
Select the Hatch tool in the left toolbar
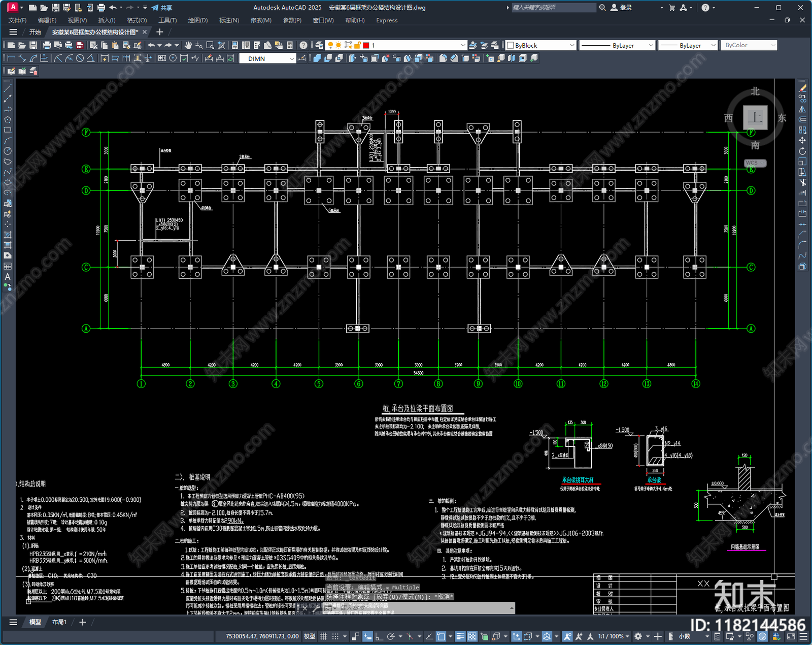(8, 235)
